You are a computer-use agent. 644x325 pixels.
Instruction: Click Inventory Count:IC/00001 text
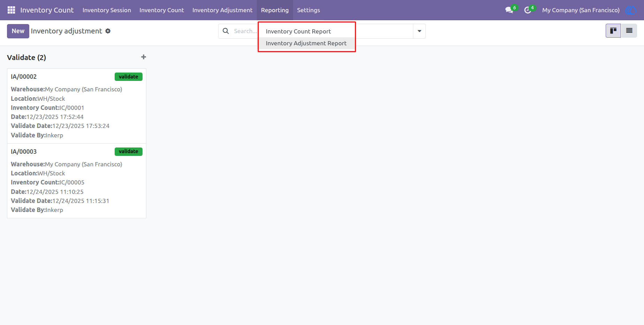coord(47,108)
